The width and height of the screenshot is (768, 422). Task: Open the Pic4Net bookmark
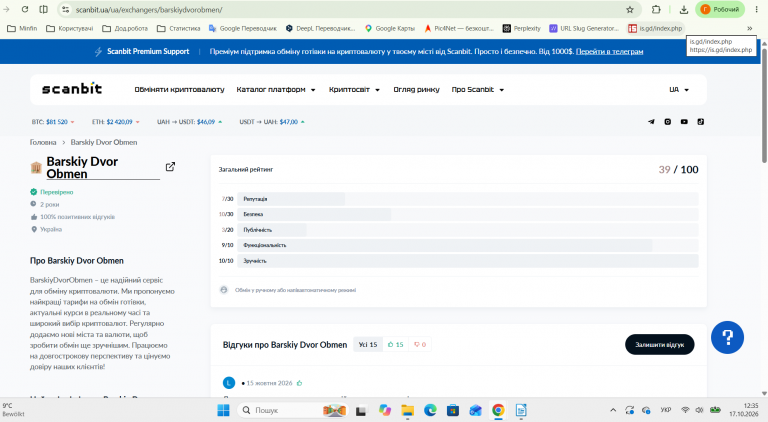(459, 28)
